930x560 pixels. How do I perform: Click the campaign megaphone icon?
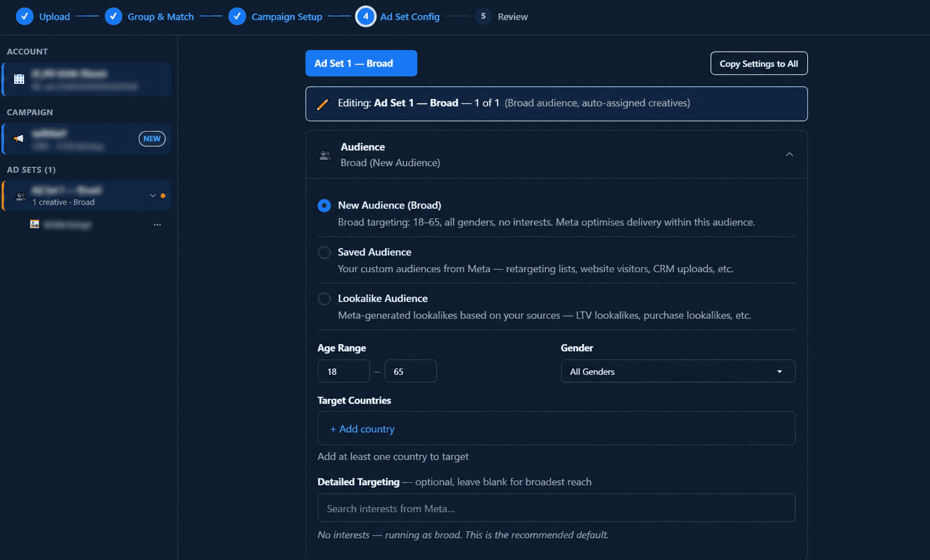(19, 139)
